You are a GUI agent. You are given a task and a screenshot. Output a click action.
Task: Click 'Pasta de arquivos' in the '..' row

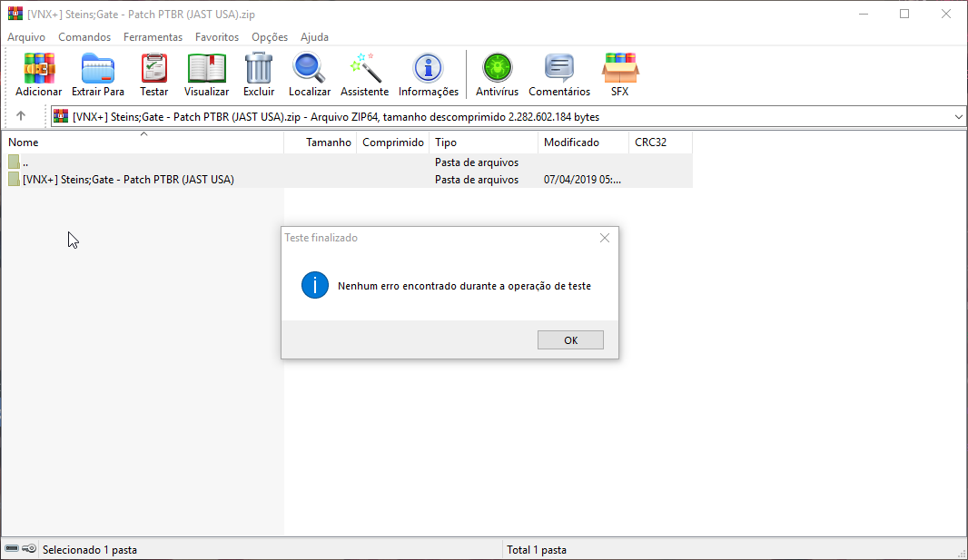coord(477,162)
